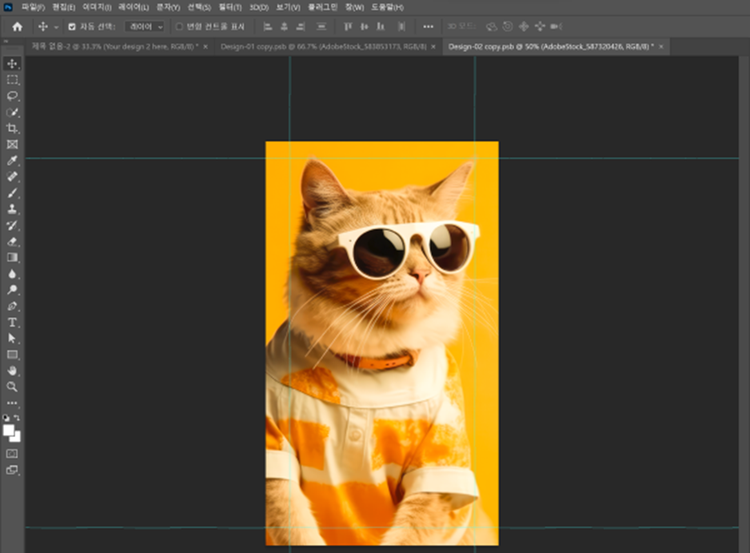This screenshot has width=750, height=553.
Task: Click the Home icon in options bar
Action: pyautogui.click(x=16, y=26)
